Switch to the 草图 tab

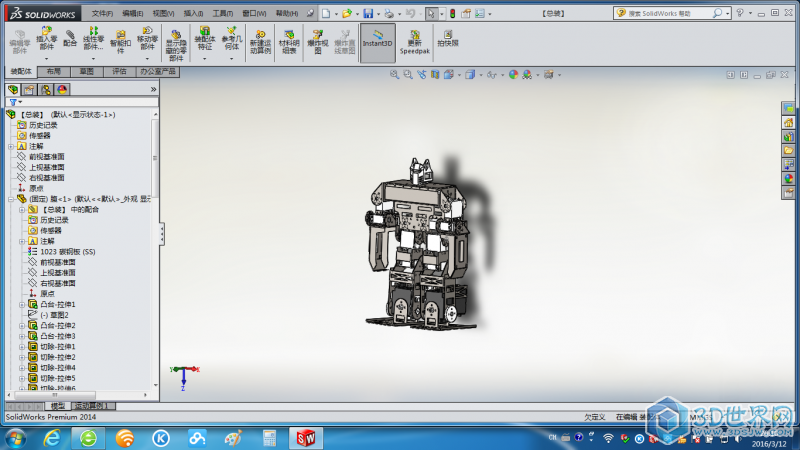point(86,71)
